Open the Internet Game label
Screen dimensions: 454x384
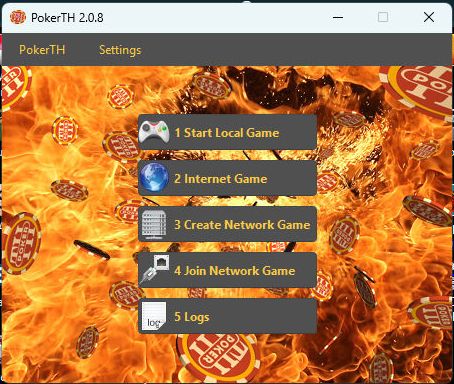[221, 179]
